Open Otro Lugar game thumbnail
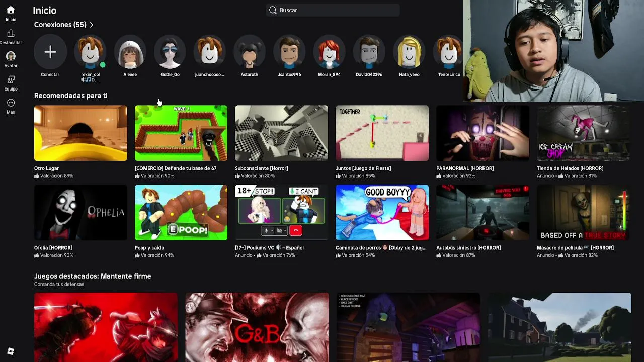The height and width of the screenshot is (362, 644). (80, 133)
